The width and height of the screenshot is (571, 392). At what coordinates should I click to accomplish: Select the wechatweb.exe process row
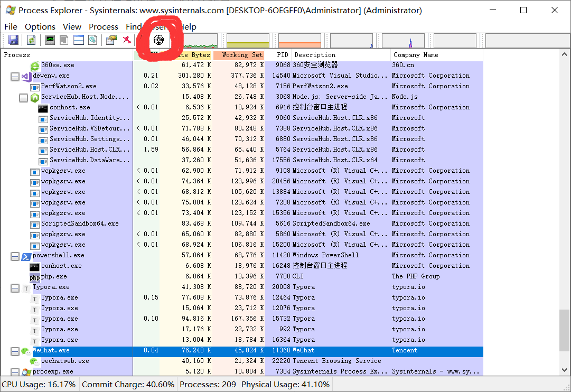click(x=242, y=361)
